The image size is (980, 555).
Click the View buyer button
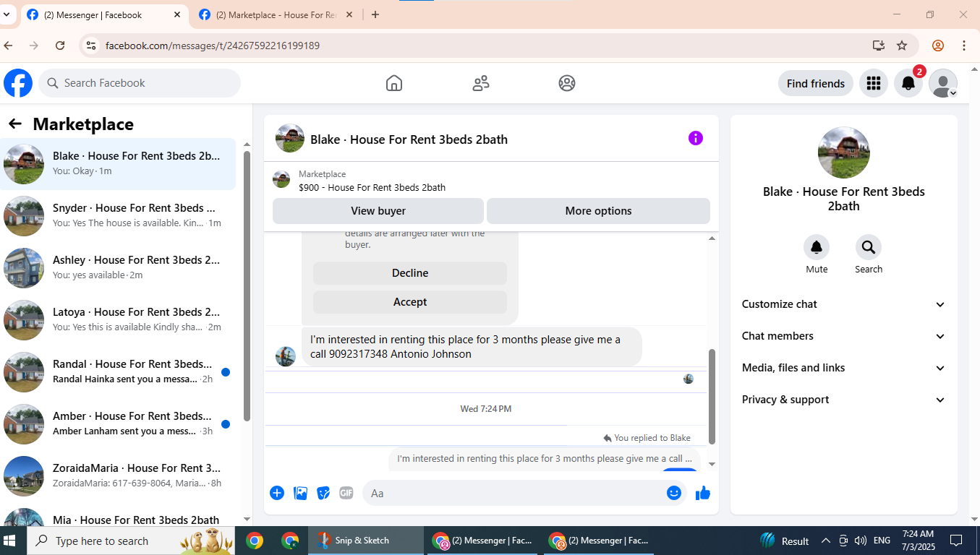pyautogui.click(x=378, y=211)
